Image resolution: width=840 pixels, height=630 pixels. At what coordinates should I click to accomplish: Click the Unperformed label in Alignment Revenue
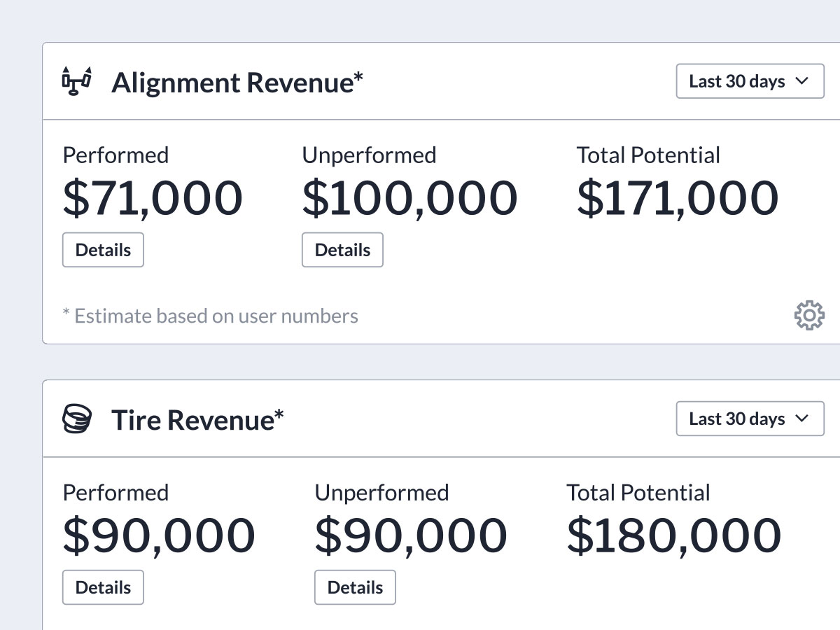[x=369, y=155]
